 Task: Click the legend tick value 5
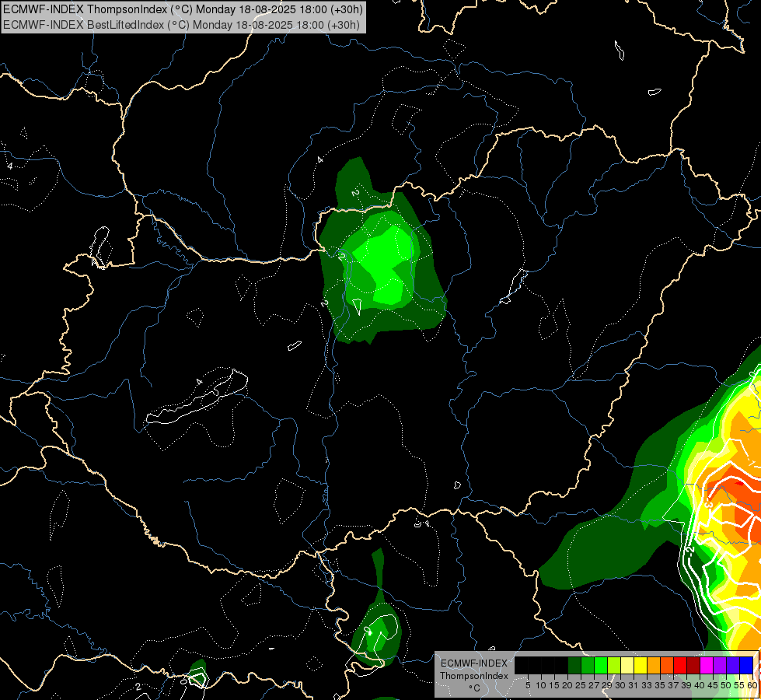tap(528, 685)
